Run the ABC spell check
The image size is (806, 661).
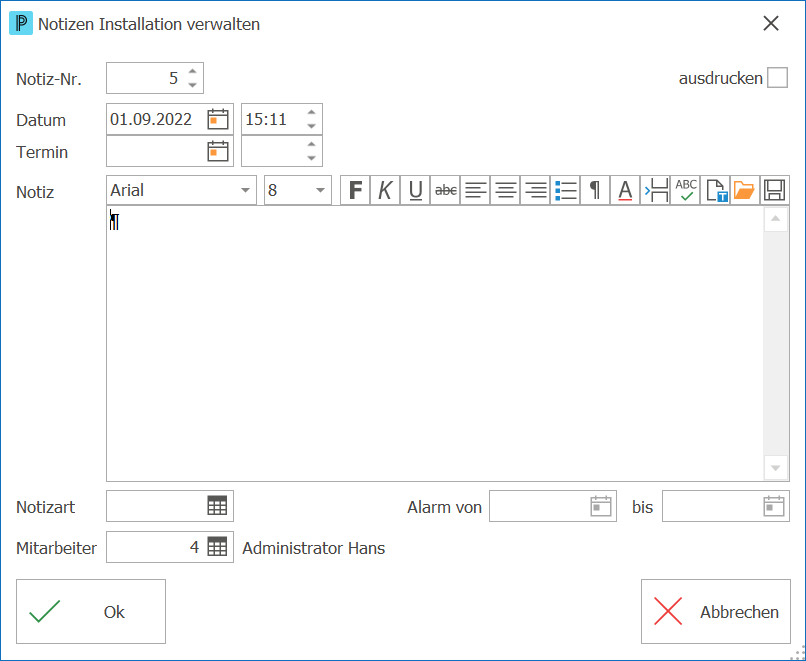click(x=685, y=190)
